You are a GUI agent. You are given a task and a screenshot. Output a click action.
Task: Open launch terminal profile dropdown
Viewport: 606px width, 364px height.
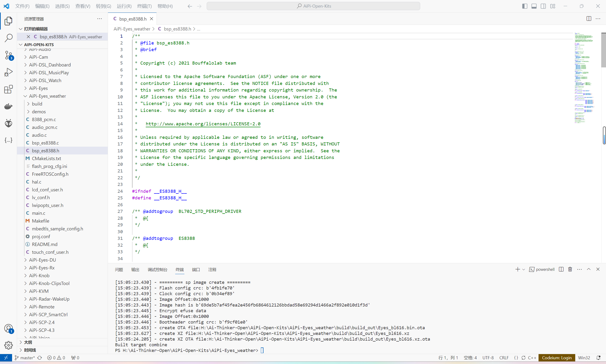pos(524,269)
